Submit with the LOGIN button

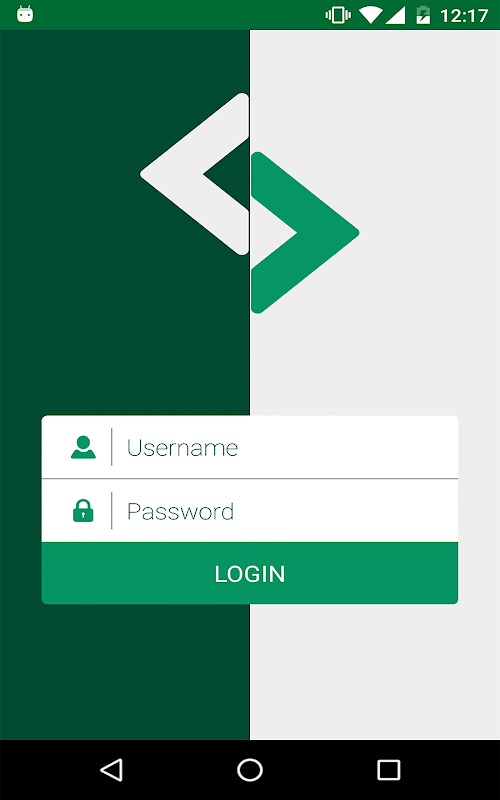(249, 573)
